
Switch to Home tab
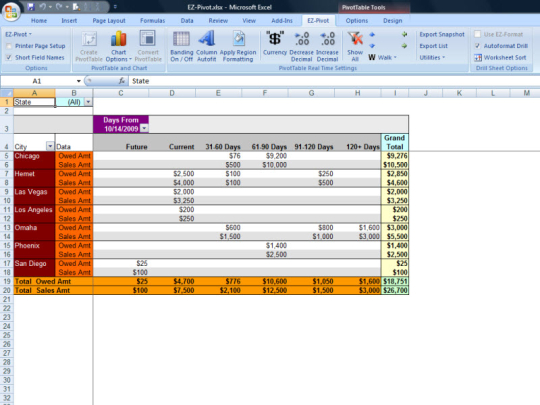coord(39,21)
